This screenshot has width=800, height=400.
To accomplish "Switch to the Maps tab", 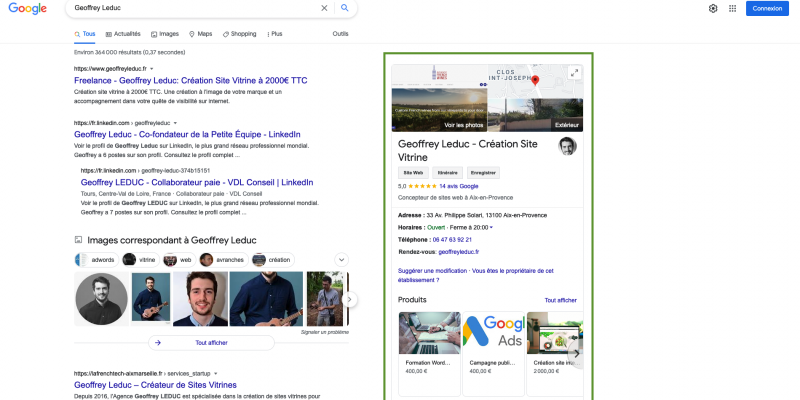I will [201, 34].
